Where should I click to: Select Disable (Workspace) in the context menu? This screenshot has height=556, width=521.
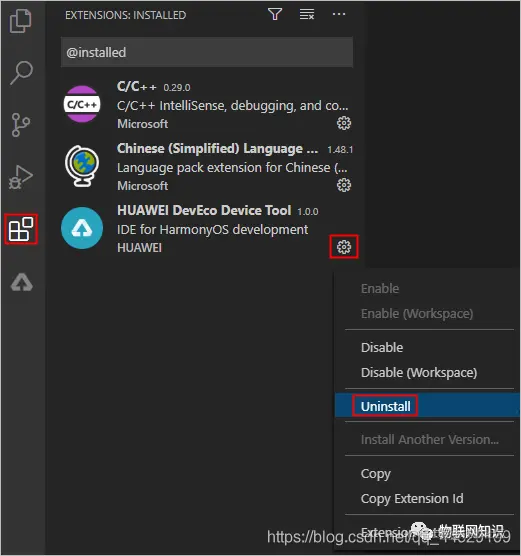point(419,373)
